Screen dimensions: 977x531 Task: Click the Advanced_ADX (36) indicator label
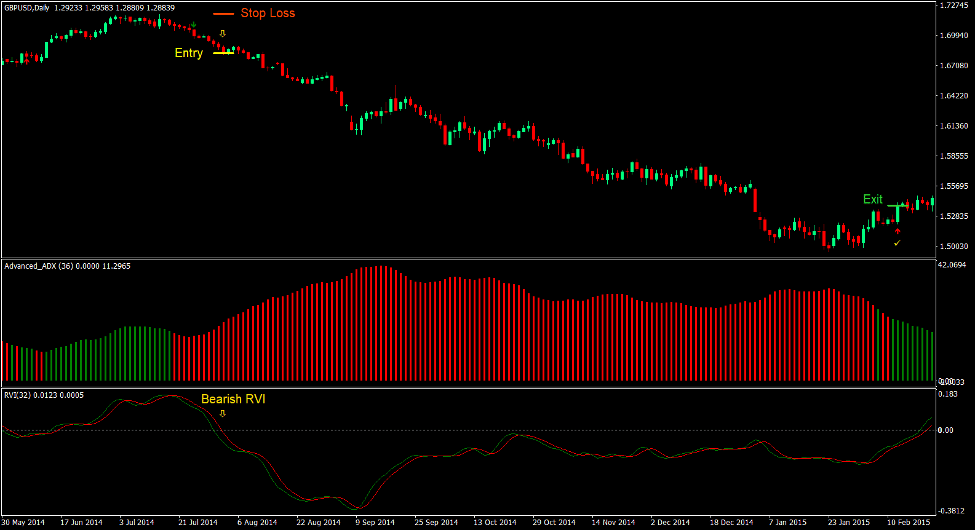(40, 266)
